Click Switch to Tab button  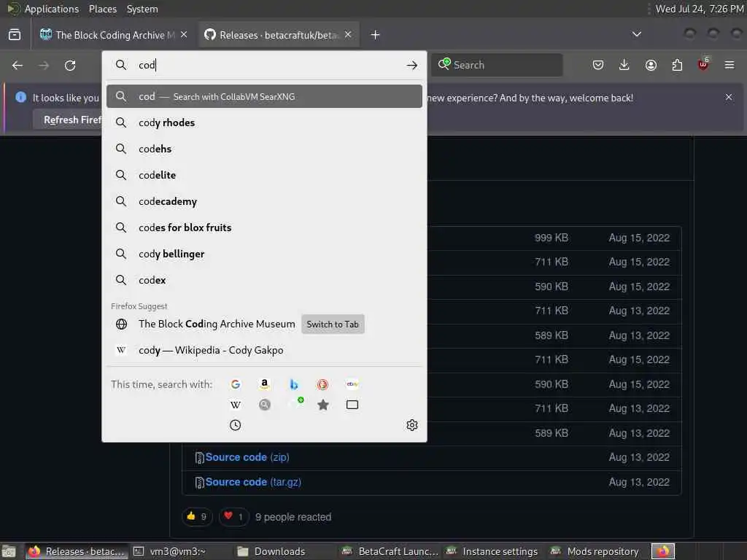333,324
